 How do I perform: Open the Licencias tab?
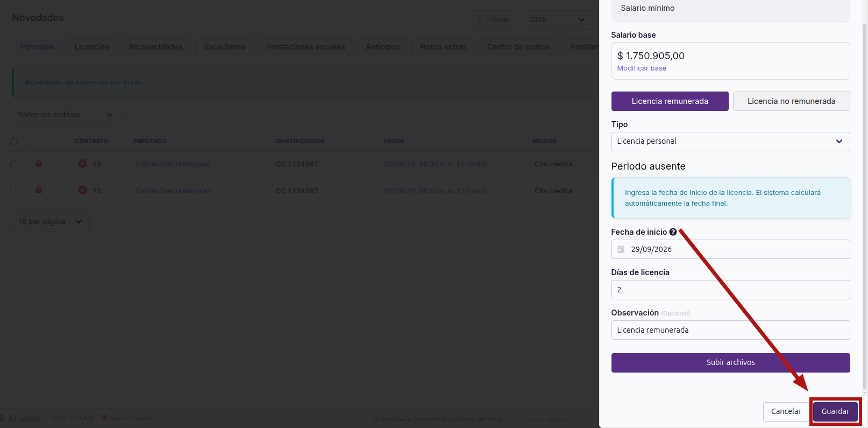pos(91,47)
